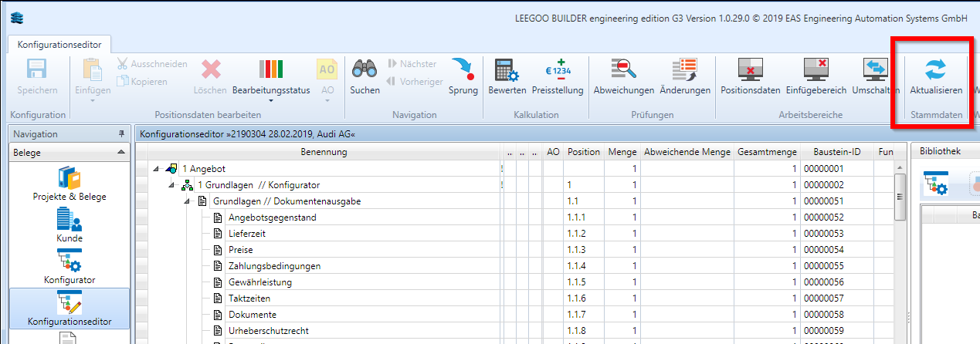
Task: Click position cell 1.1.3
Action: (584, 250)
